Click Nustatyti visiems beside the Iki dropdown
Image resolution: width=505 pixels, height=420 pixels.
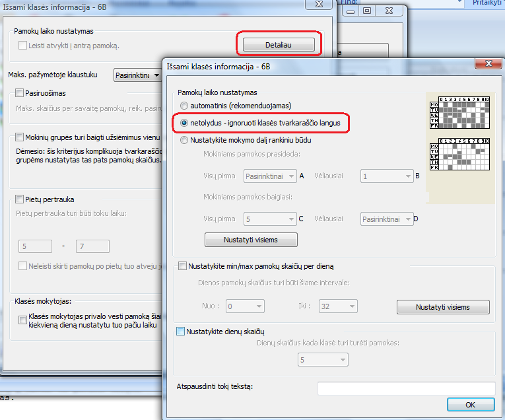point(443,307)
